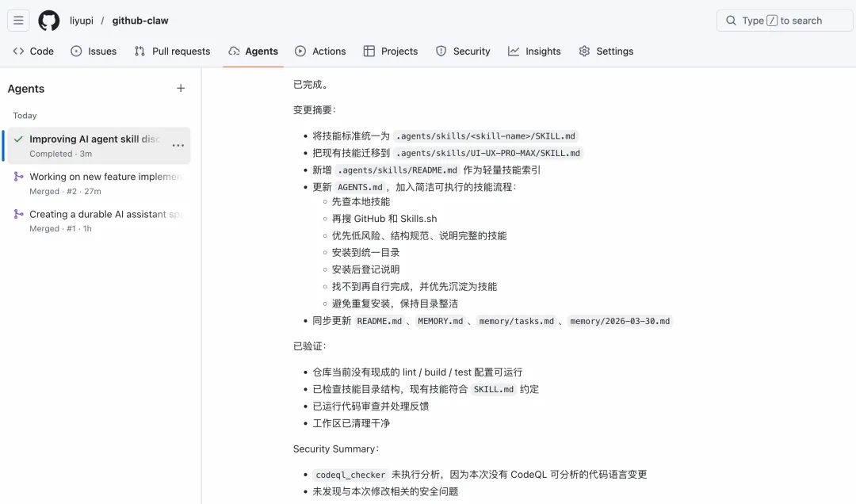This screenshot has width=856, height=504.
Task: Click the search magnifier icon
Action: coord(731,21)
